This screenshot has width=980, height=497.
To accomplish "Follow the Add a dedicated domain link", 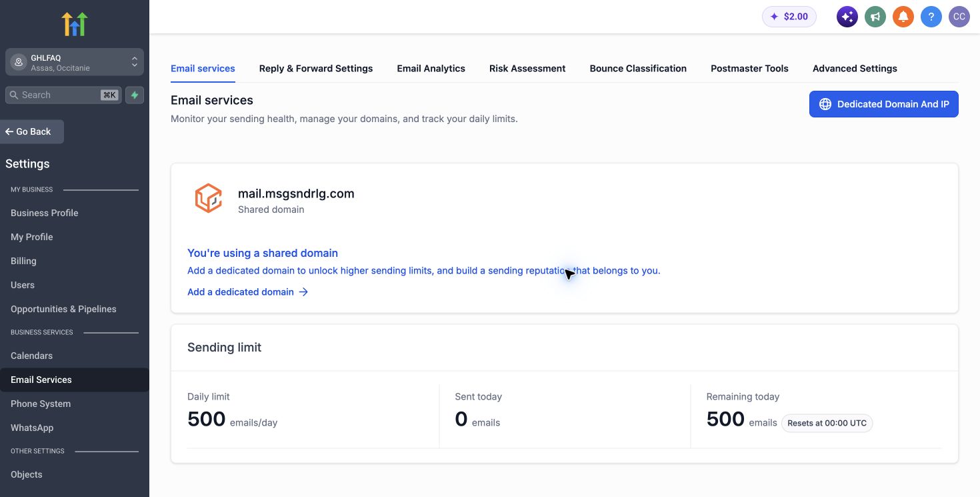I will pyautogui.click(x=247, y=292).
